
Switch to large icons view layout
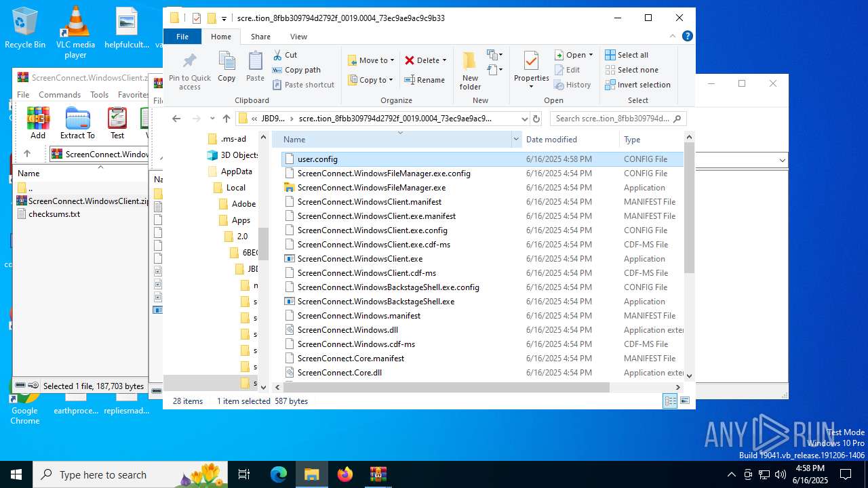[684, 401]
